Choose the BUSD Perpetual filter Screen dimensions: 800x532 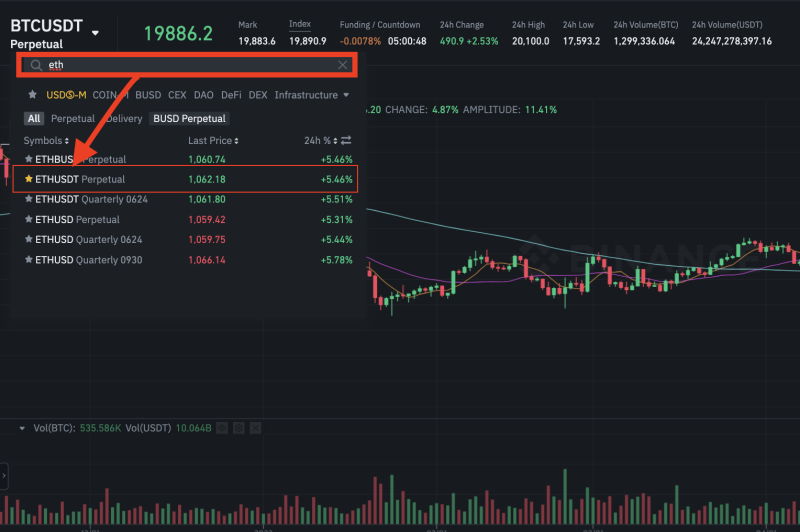[x=189, y=118]
